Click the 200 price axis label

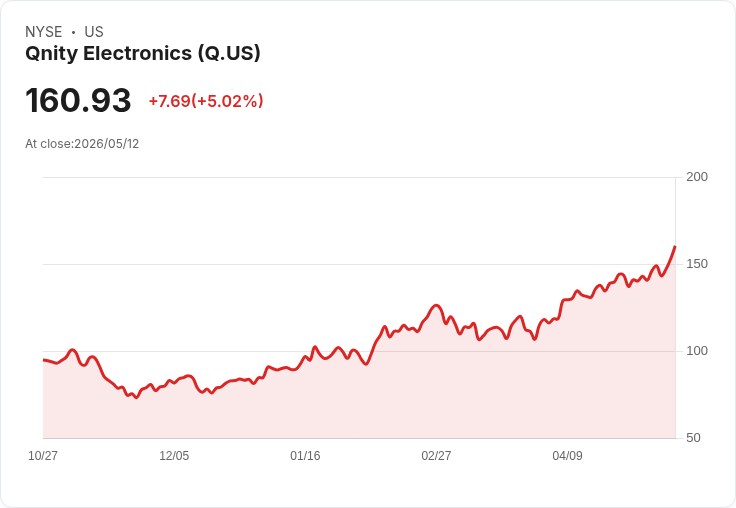(697, 177)
